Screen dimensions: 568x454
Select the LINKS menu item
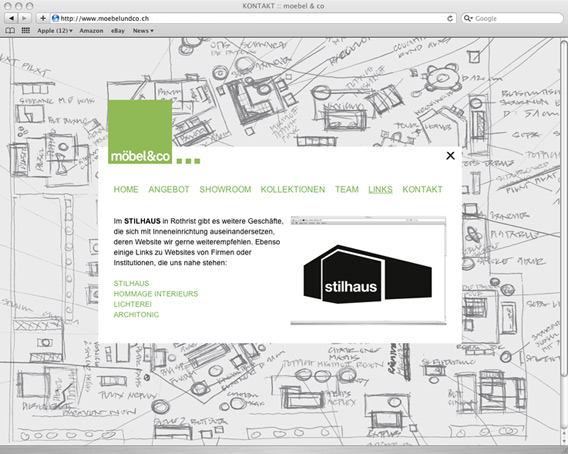click(x=380, y=189)
